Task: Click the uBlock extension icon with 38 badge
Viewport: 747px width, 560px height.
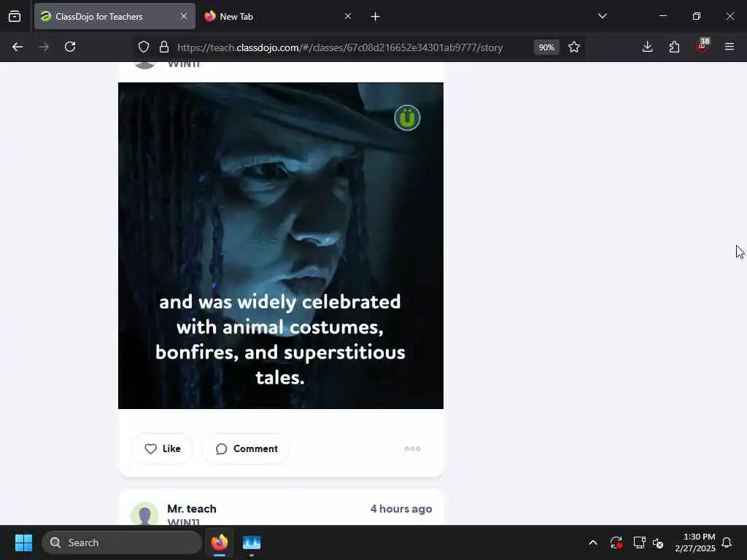Action: tap(702, 46)
